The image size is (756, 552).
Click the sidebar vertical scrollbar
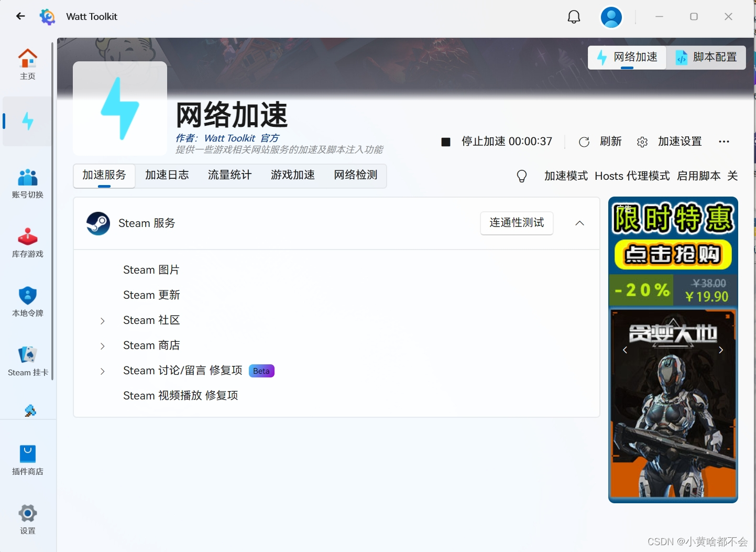52,211
